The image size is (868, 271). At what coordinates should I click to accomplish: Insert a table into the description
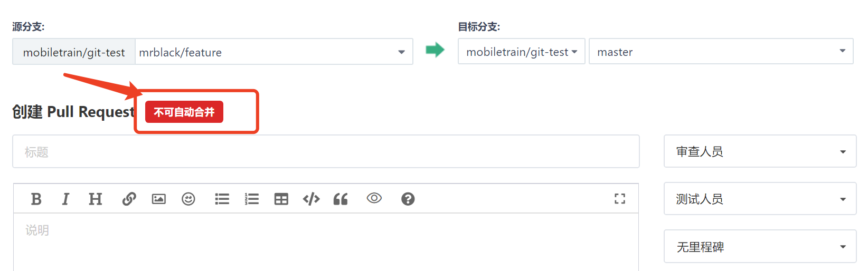281,199
